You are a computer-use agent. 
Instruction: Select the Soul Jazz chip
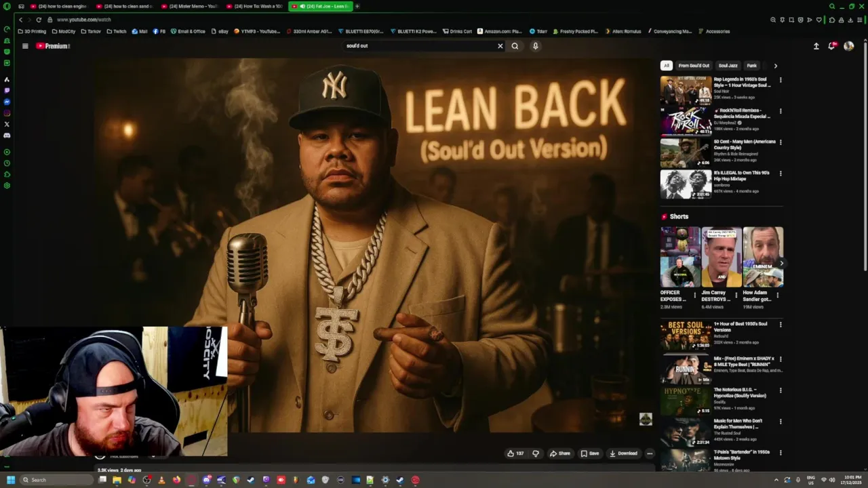(728, 66)
